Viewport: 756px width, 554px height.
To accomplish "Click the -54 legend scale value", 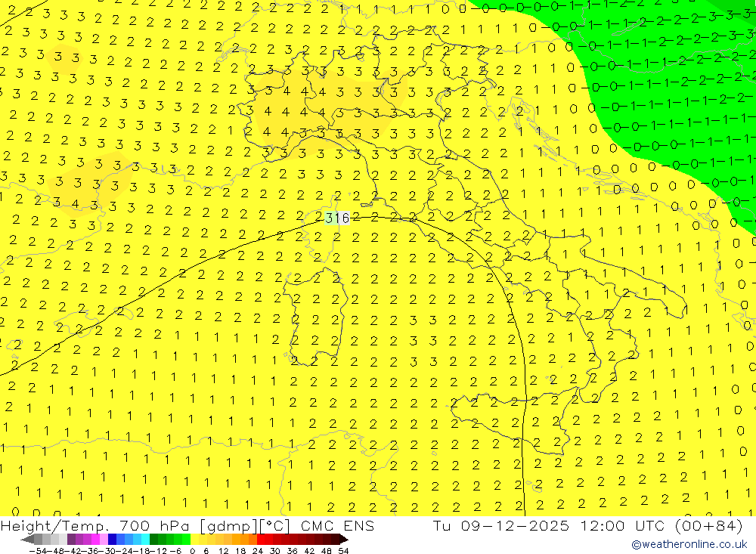I will [39, 551].
